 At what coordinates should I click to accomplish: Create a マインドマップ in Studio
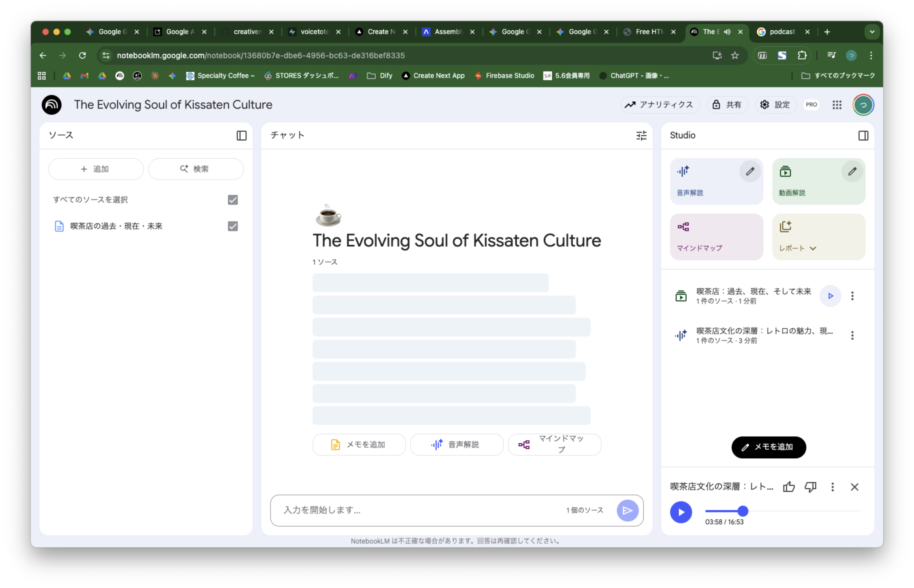(x=717, y=237)
